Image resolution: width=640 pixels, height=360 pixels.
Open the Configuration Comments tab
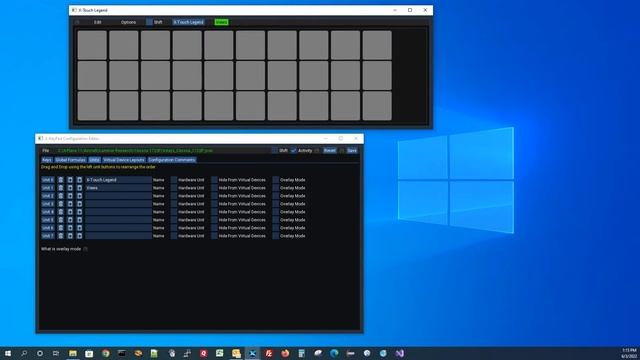coord(172,160)
